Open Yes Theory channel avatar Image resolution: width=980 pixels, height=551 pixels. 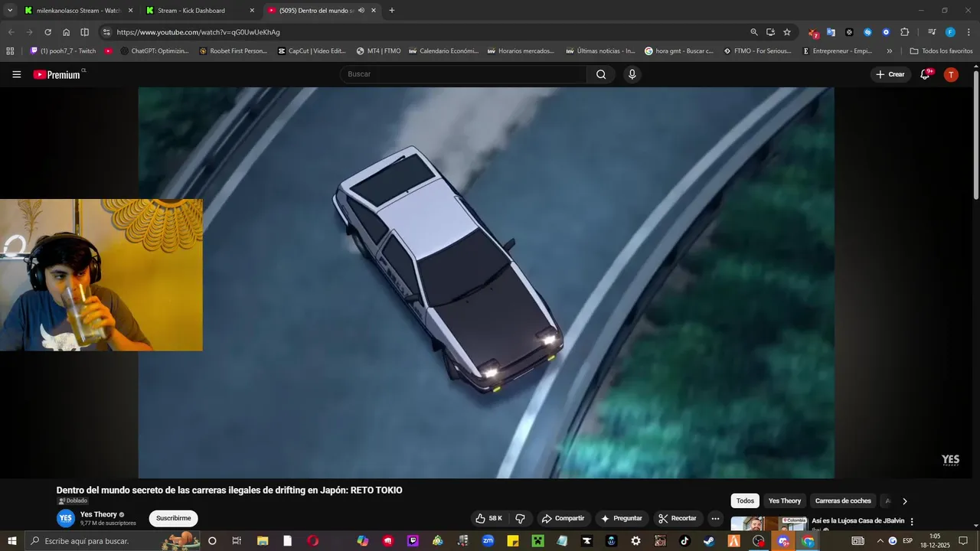point(66,518)
